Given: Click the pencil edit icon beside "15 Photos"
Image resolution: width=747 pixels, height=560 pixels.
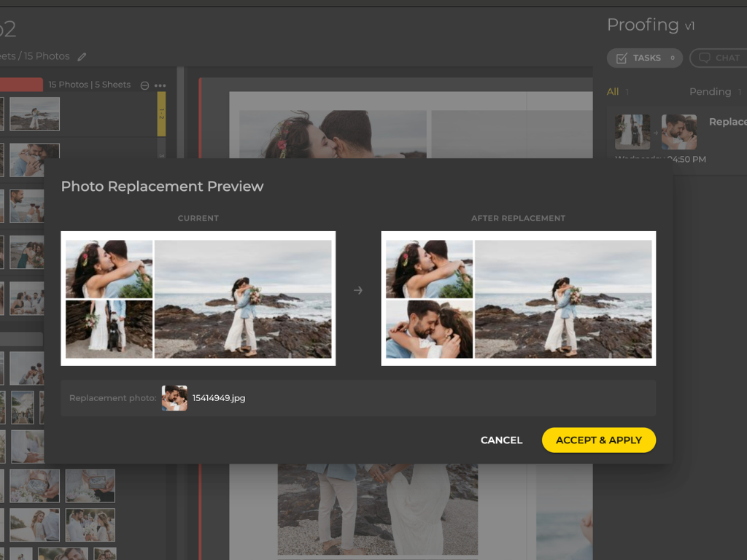Looking at the screenshot, I should (x=82, y=57).
